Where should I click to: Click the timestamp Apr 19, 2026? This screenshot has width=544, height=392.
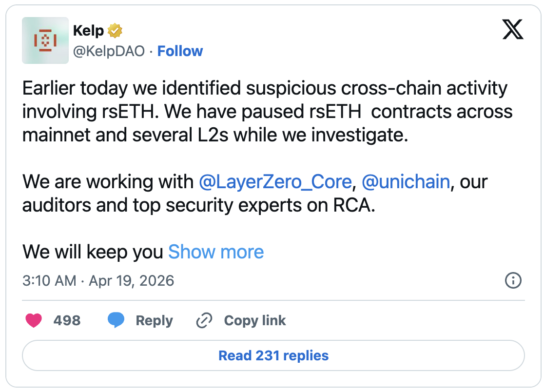tap(132, 281)
